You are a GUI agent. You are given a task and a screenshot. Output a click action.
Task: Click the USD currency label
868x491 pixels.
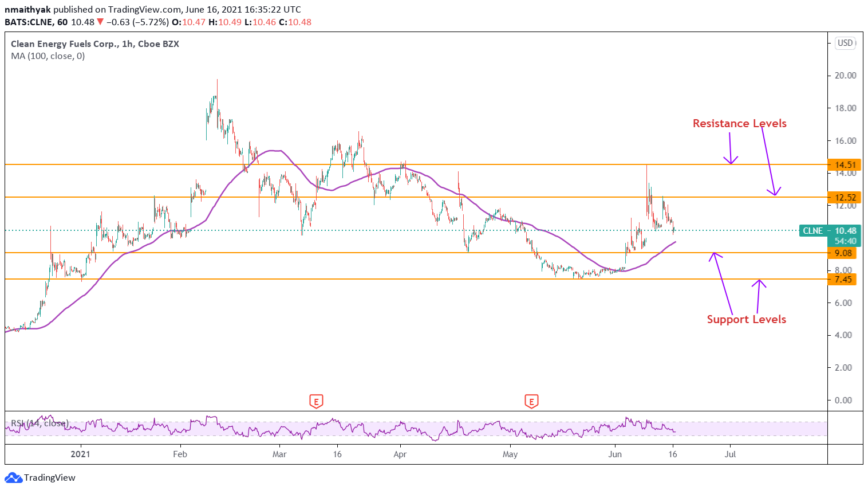(x=845, y=43)
